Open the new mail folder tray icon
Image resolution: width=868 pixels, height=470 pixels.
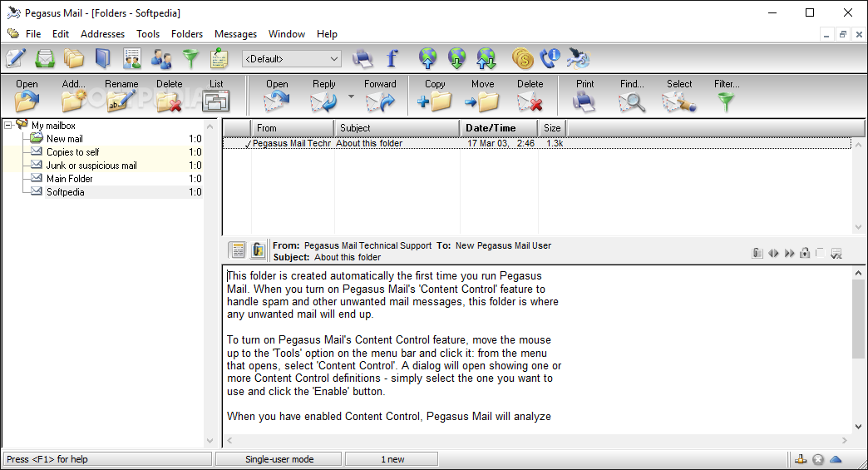[45, 58]
